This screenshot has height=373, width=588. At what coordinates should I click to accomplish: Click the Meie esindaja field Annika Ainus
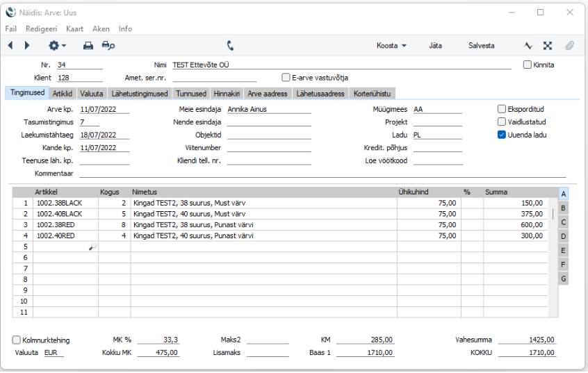coord(269,109)
